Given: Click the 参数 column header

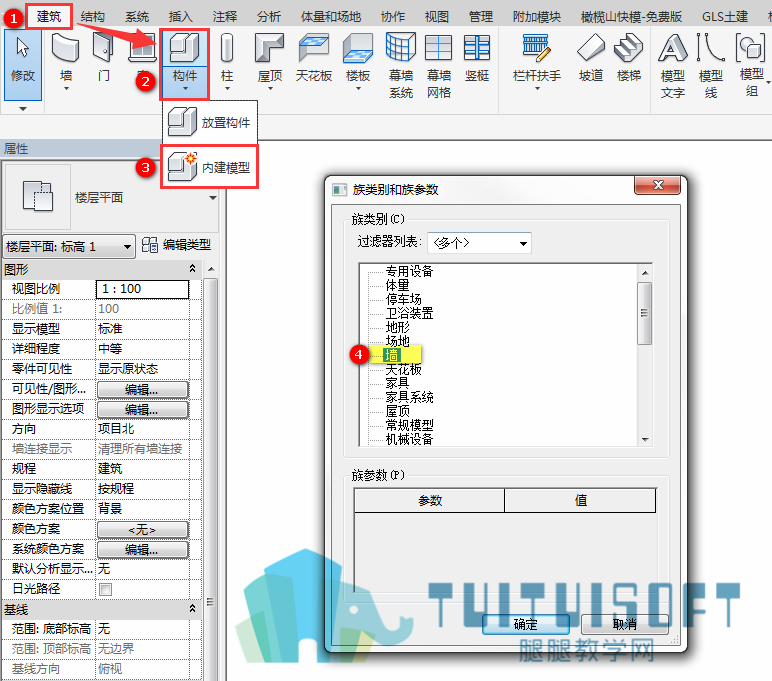Looking at the screenshot, I should 430,500.
